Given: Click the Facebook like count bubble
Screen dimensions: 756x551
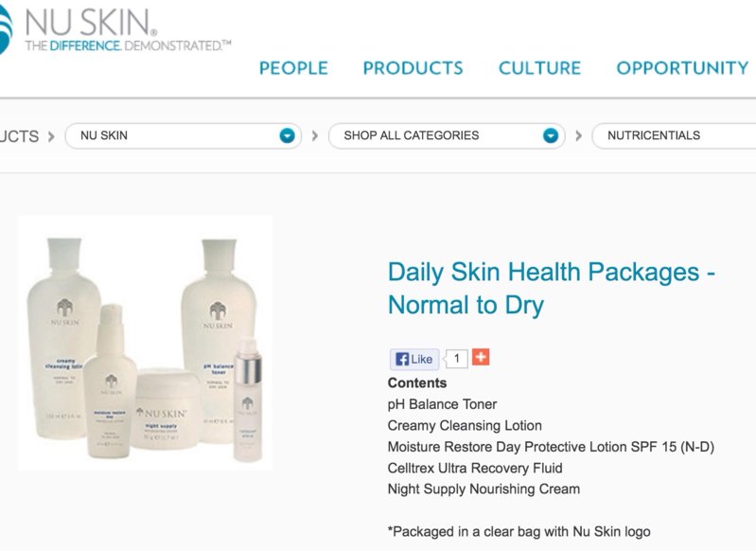Looking at the screenshot, I should (x=456, y=359).
